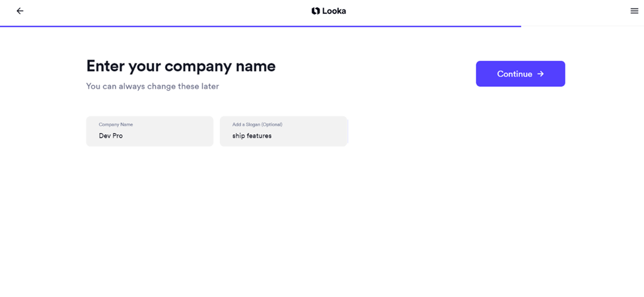Focus the Add a Slogan input field

click(x=283, y=131)
